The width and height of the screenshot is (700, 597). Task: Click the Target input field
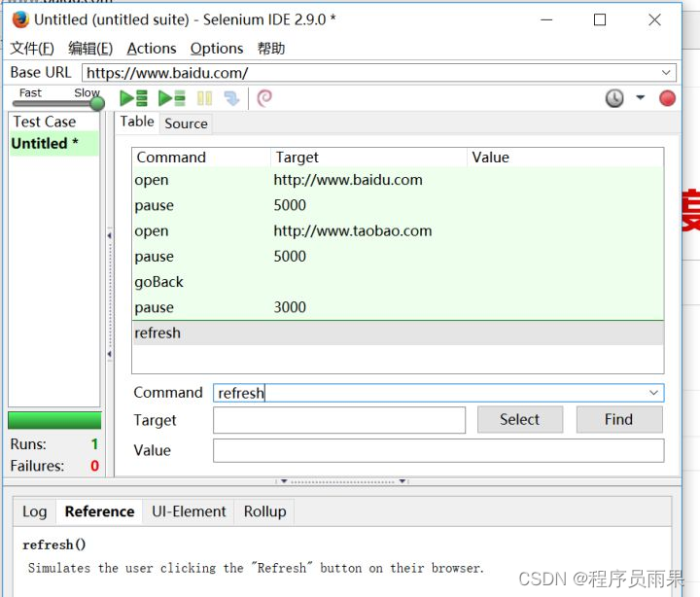point(339,420)
